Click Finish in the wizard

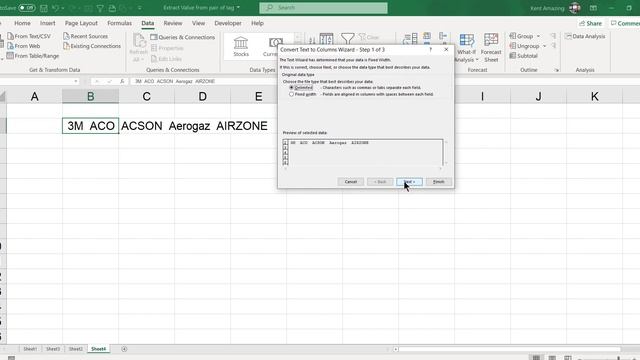pos(438,182)
